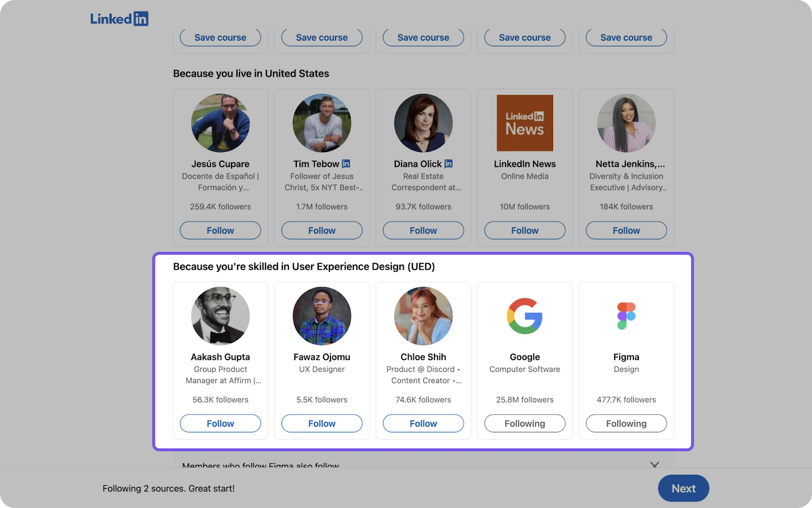Screen dimensions: 812x508
Task: Open LinkedIn News name link
Action: [525, 164]
